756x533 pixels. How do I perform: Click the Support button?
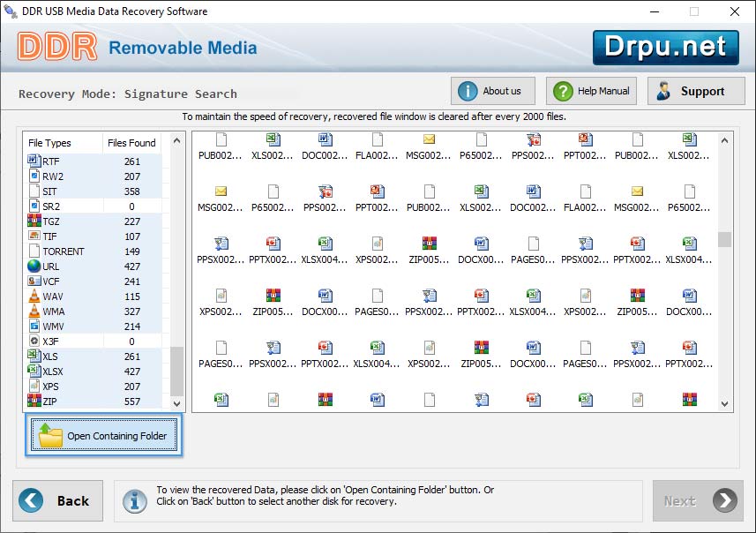[696, 91]
